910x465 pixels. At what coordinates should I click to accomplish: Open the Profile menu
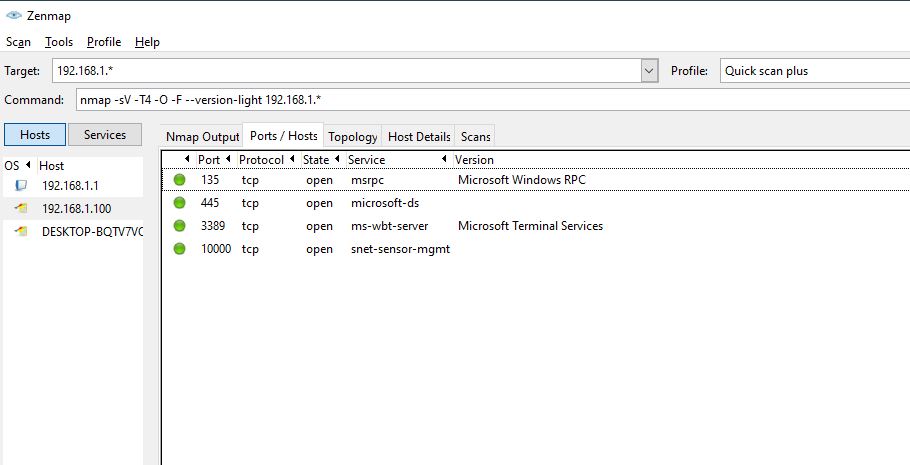pos(104,42)
